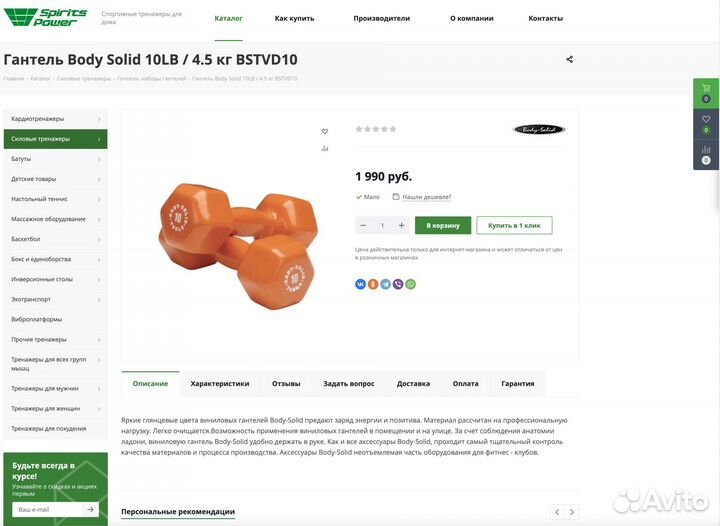The height and width of the screenshot is (526, 720).
Task: Click the compare chart icon under the heart
Action: pos(325,148)
